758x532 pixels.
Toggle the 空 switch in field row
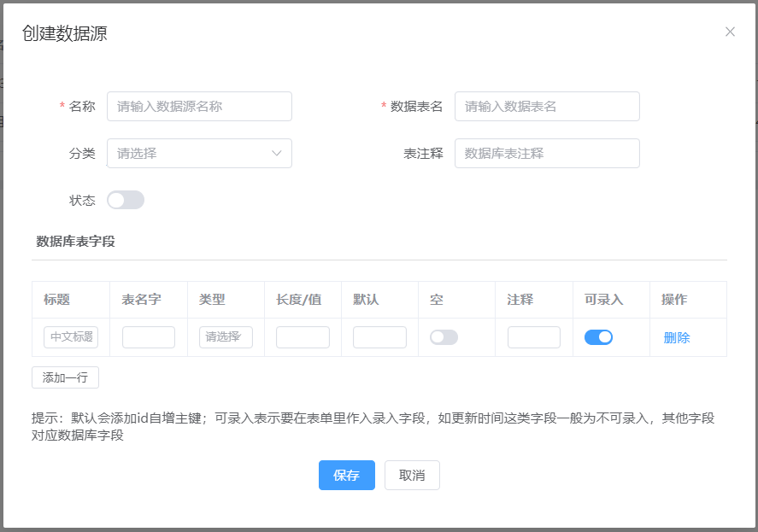(444, 337)
